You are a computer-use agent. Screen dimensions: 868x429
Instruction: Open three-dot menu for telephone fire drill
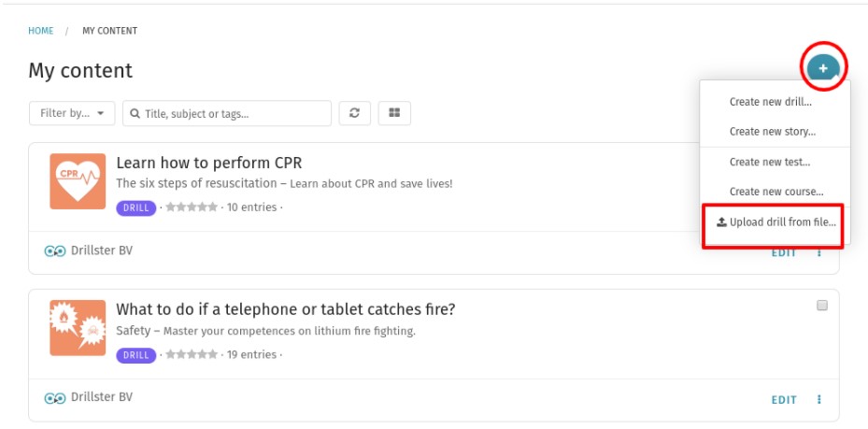pos(819,399)
